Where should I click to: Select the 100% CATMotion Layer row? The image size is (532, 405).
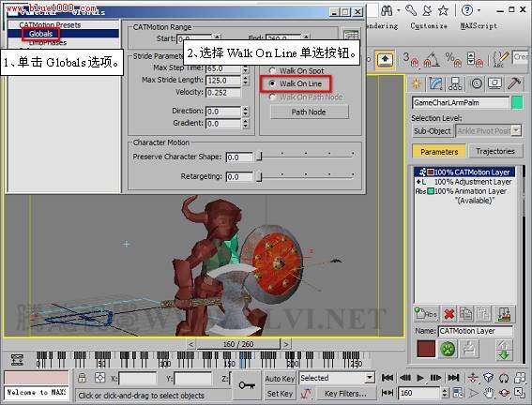point(464,172)
